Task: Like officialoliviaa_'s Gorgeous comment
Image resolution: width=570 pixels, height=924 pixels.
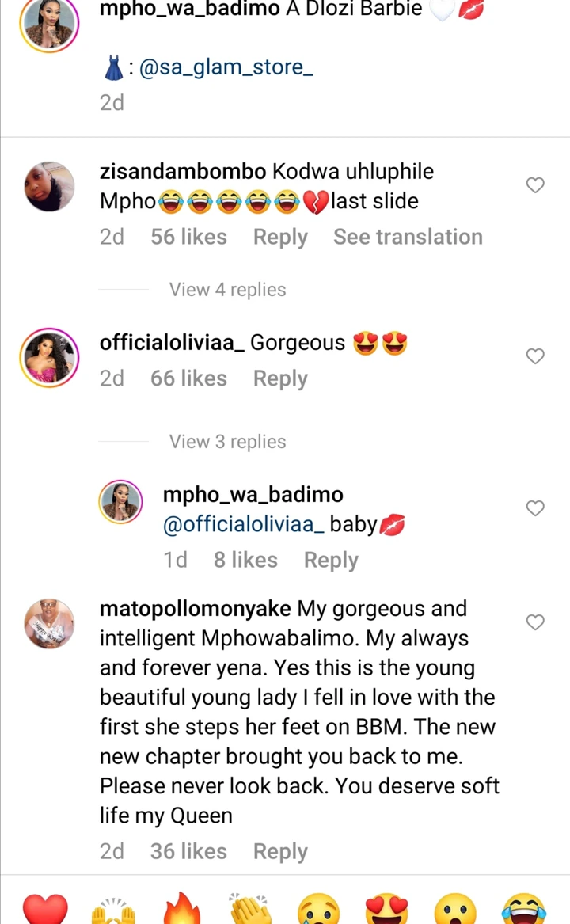Action: pos(536,356)
